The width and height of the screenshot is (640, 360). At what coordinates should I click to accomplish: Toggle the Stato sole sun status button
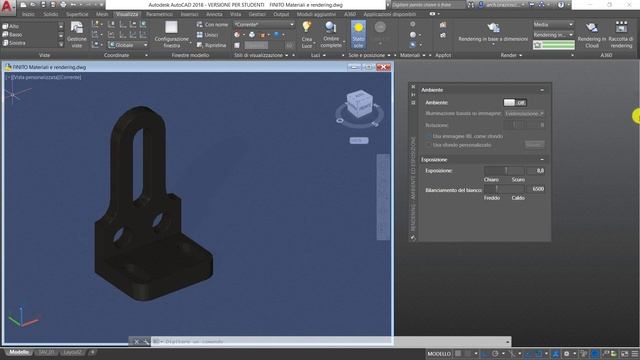tap(358, 35)
